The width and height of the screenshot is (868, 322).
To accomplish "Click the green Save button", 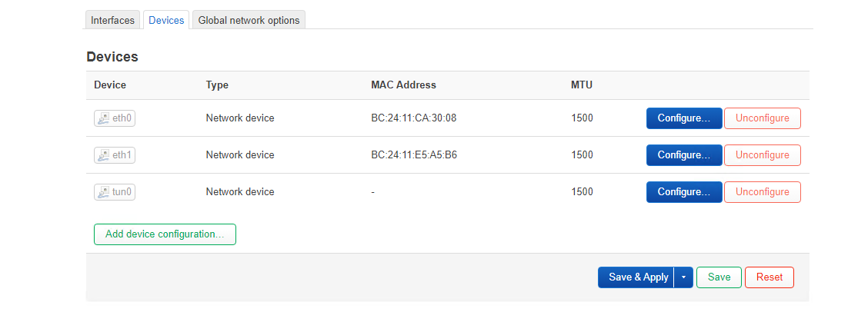I will point(719,277).
